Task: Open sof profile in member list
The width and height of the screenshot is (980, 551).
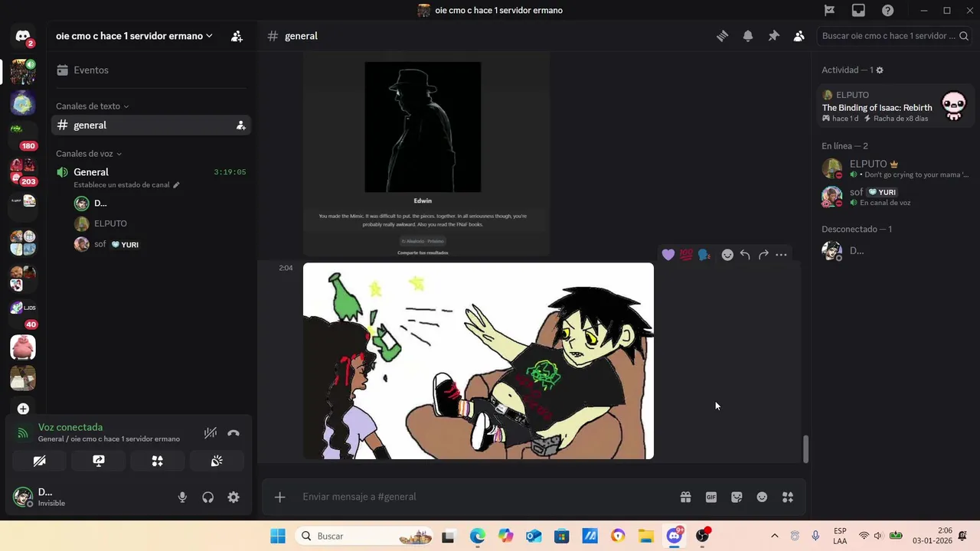Action: click(894, 197)
